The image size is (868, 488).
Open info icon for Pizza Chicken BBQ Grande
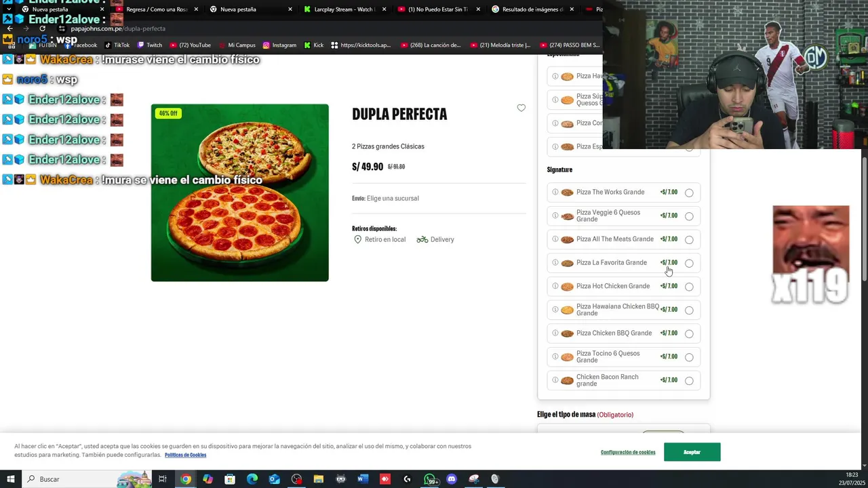(555, 333)
